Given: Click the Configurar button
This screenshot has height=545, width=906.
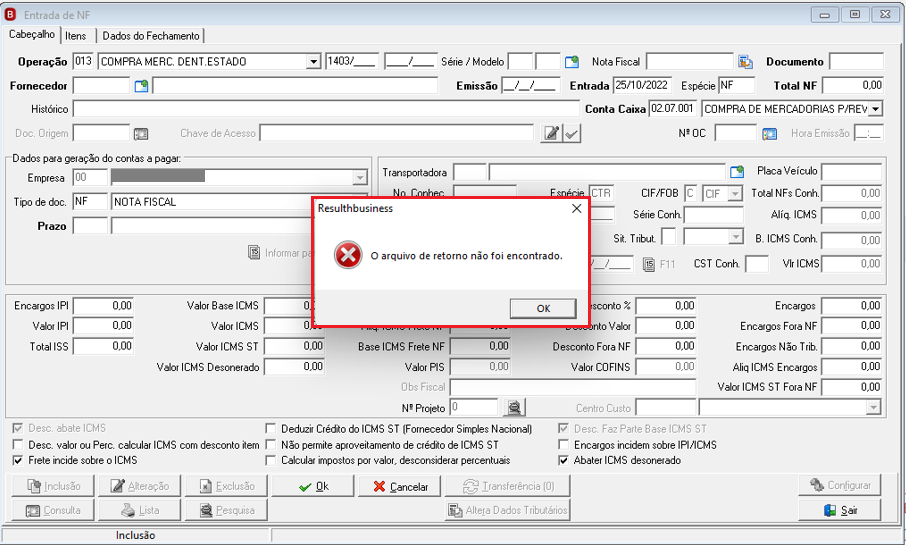Looking at the screenshot, I should coord(840,485).
